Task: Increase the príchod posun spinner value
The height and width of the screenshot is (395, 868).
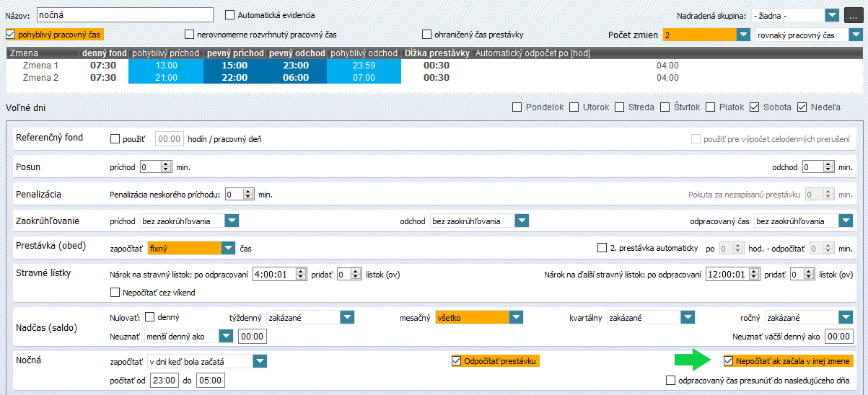Action: (167, 164)
